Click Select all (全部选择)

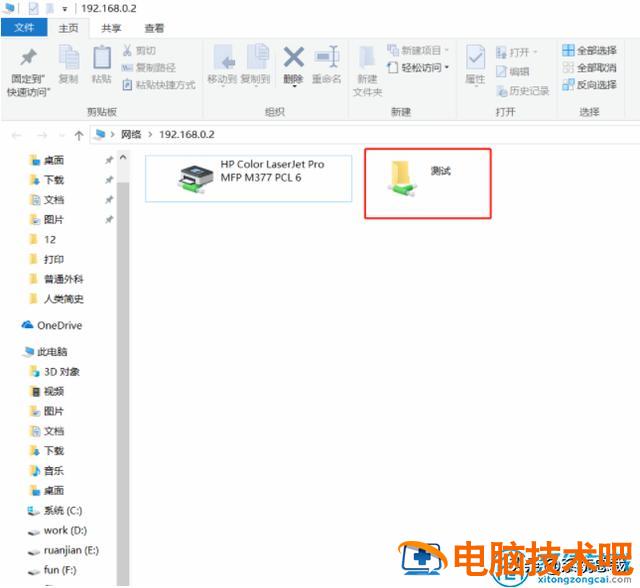589,51
